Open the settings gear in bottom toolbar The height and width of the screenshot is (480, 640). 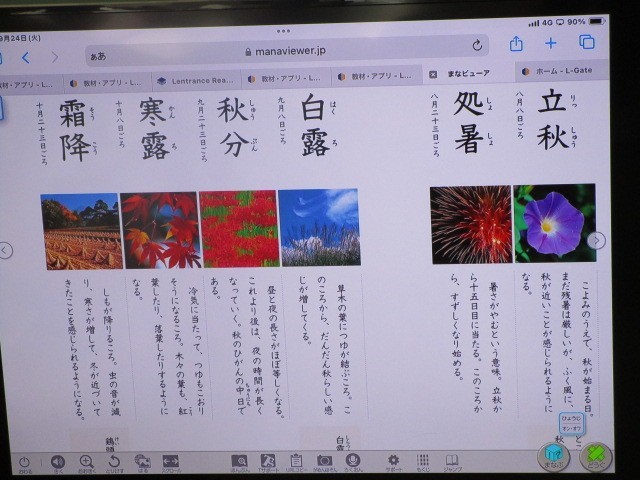coord(393,460)
